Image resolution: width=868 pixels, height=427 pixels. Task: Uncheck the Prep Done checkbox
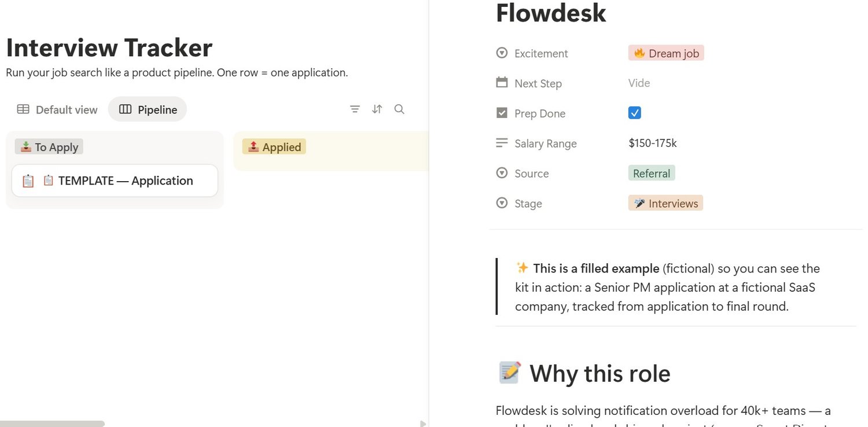pyautogui.click(x=634, y=113)
